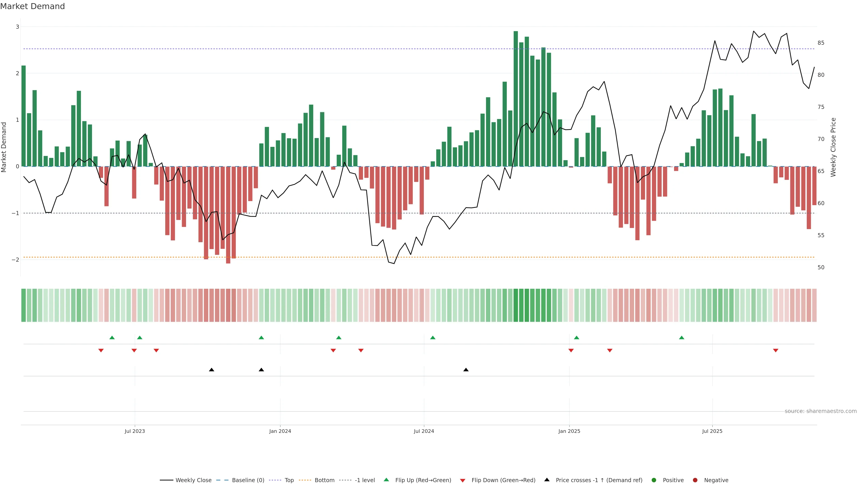The height and width of the screenshot is (488, 868).
Task: Click green Flip Up triangle legend icon
Action: click(387, 480)
